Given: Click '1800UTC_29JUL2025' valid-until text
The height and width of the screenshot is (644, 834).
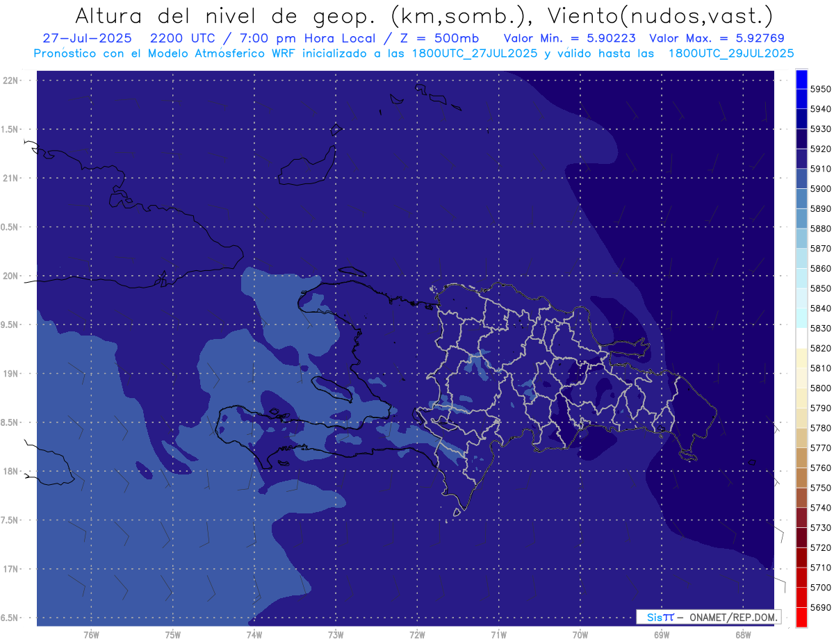Looking at the screenshot, I should (x=731, y=53).
